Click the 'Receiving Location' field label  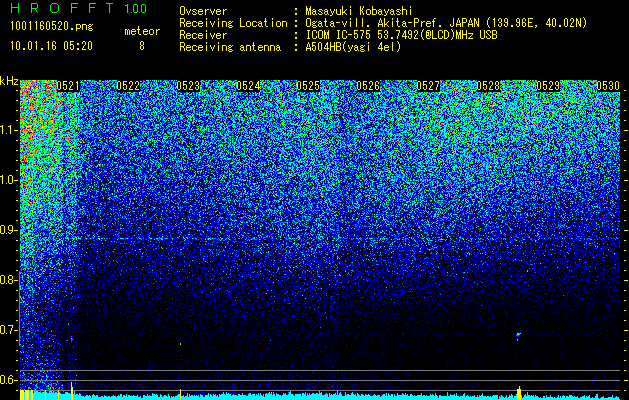(x=233, y=23)
